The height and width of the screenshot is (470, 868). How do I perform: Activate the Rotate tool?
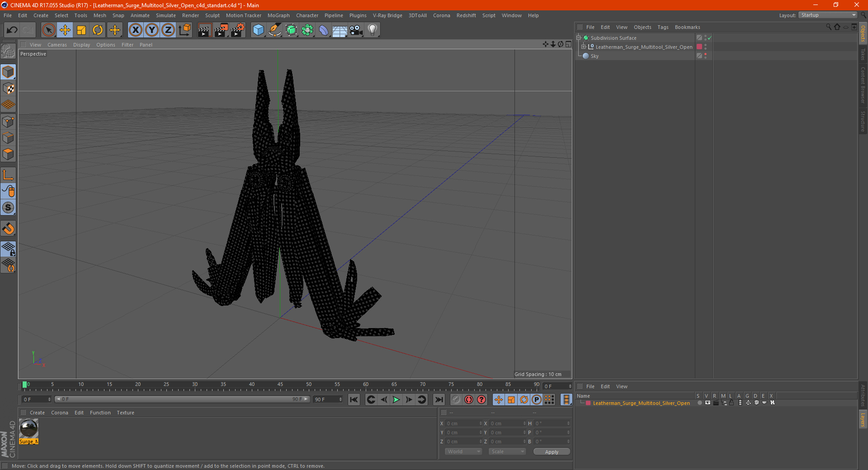coord(98,30)
